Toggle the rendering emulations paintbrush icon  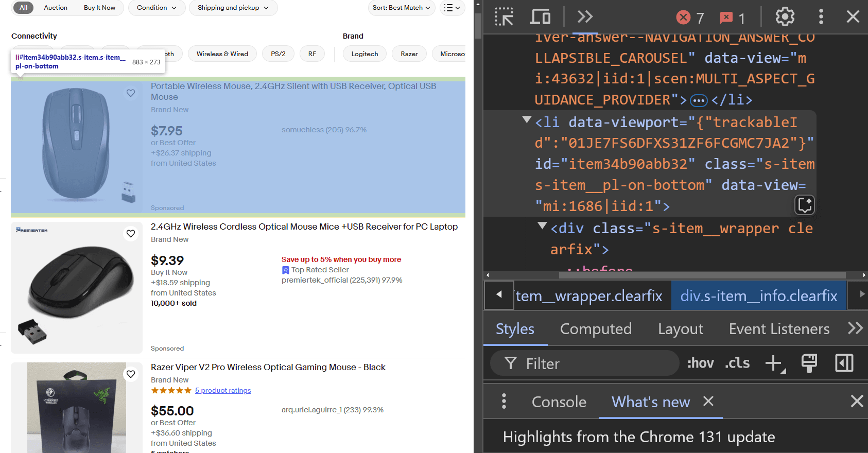pyautogui.click(x=809, y=363)
